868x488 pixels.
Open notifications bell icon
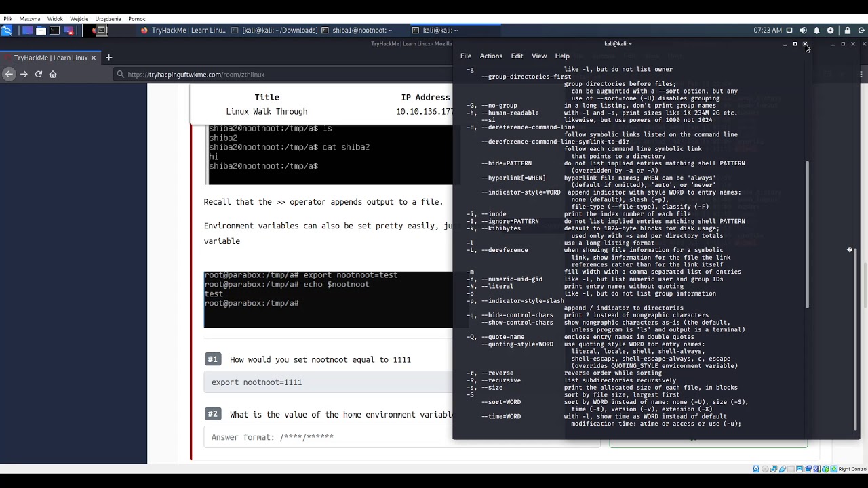coord(817,30)
